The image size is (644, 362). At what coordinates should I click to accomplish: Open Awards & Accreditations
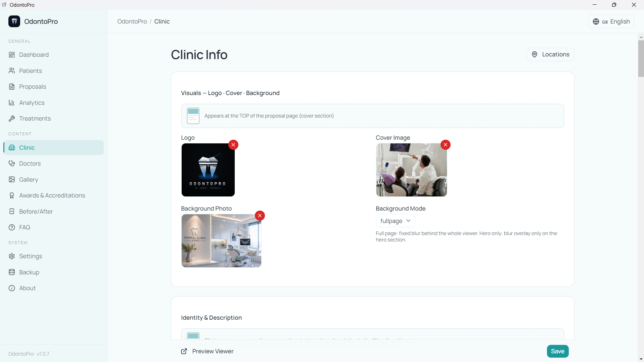click(x=54, y=195)
